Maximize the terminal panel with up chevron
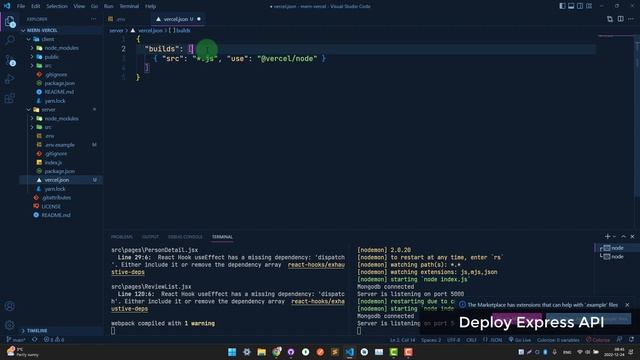 (623, 237)
